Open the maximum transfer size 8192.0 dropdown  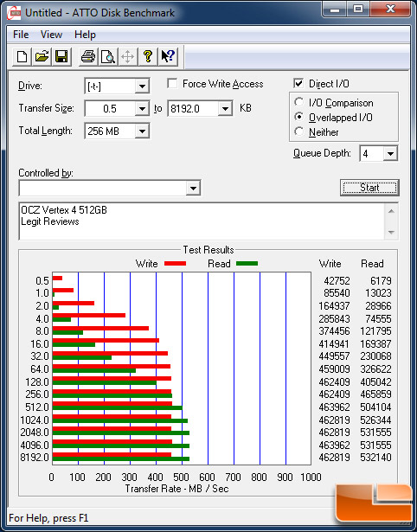(x=225, y=109)
